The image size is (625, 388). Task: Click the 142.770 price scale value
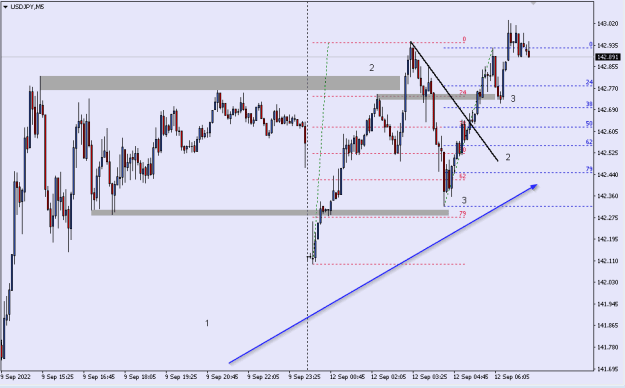pyautogui.click(x=607, y=88)
